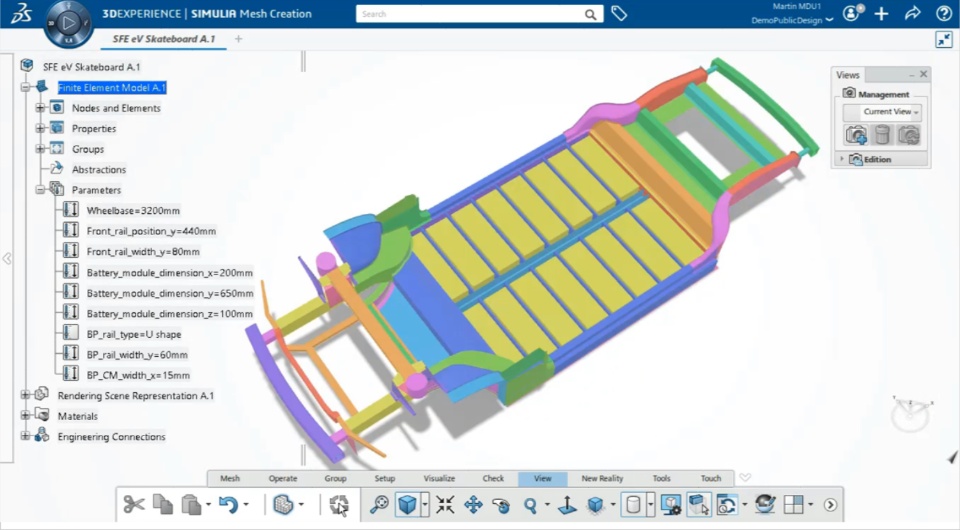Image resolution: width=960 pixels, height=530 pixels.
Task: Click the multi-view window layout icon
Action: coord(793,505)
